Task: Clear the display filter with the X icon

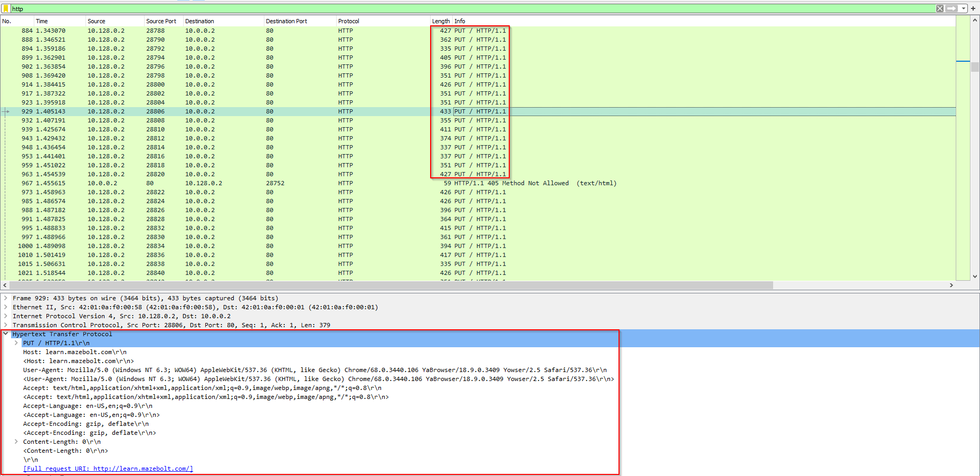Action: 940,8
